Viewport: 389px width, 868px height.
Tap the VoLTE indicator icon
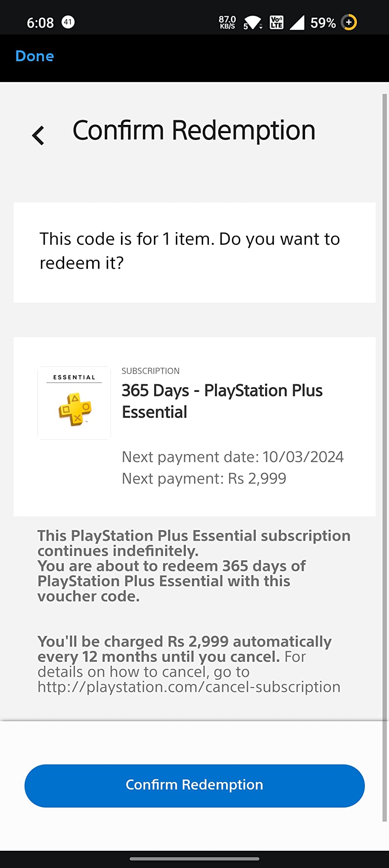[276, 21]
